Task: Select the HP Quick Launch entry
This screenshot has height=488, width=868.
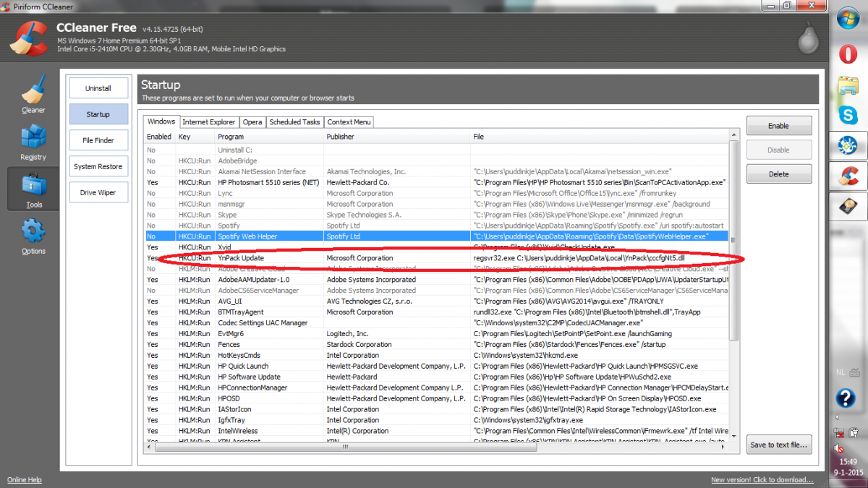Action: coord(435,366)
